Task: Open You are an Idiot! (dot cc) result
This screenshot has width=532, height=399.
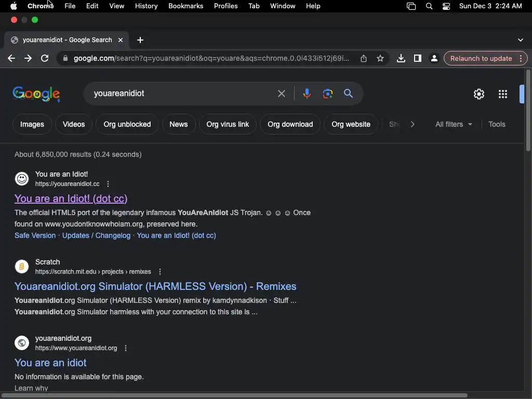Action: (x=71, y=198)
